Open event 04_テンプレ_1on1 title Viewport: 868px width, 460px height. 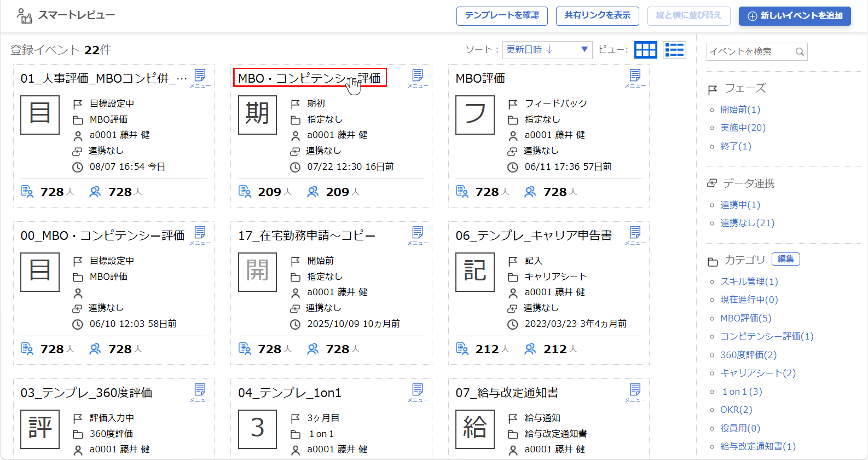coord(289,393)
